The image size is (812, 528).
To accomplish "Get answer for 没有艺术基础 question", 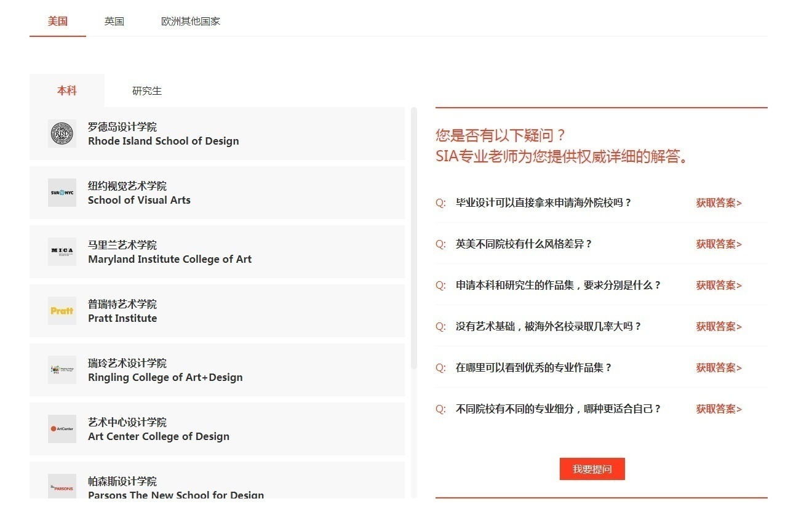I will tap(719, 326).
